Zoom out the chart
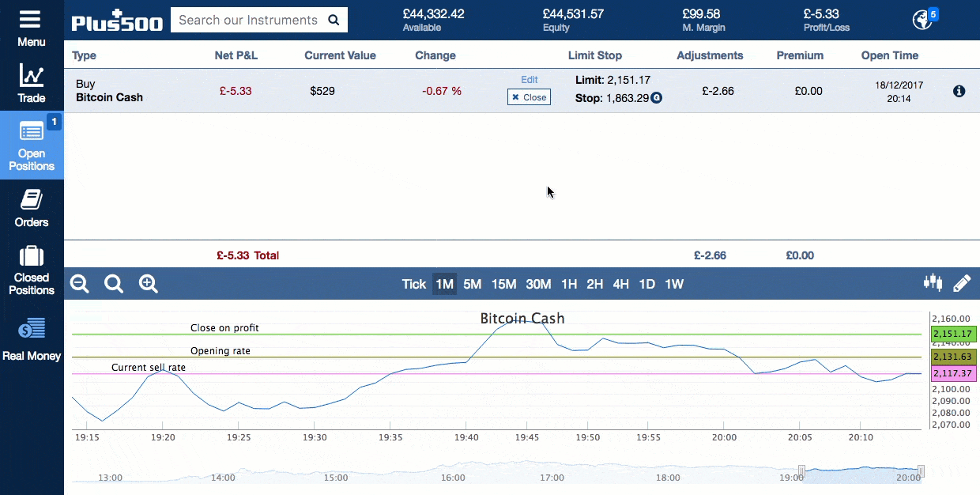980x495 pixels. tap(80, 284)
